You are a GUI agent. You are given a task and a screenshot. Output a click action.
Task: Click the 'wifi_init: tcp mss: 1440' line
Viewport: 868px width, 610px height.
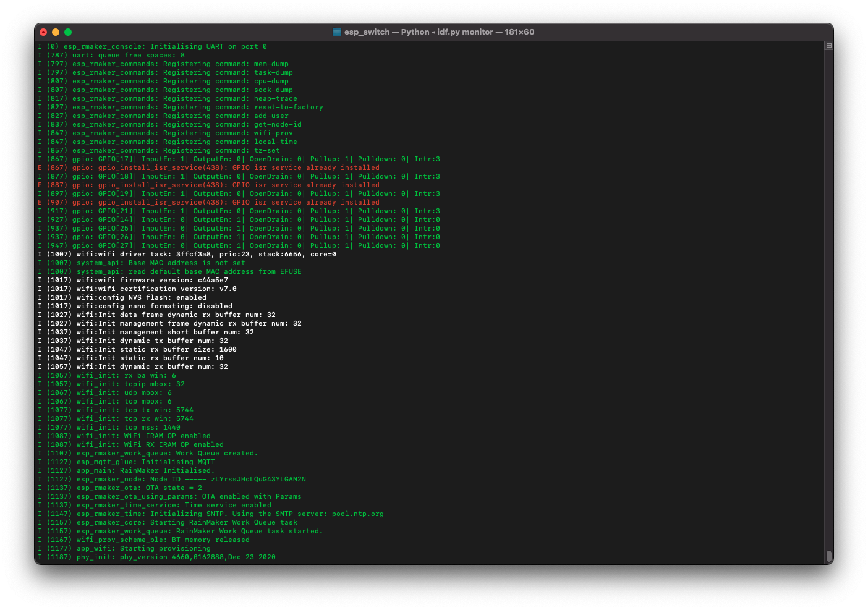[109, 427]
